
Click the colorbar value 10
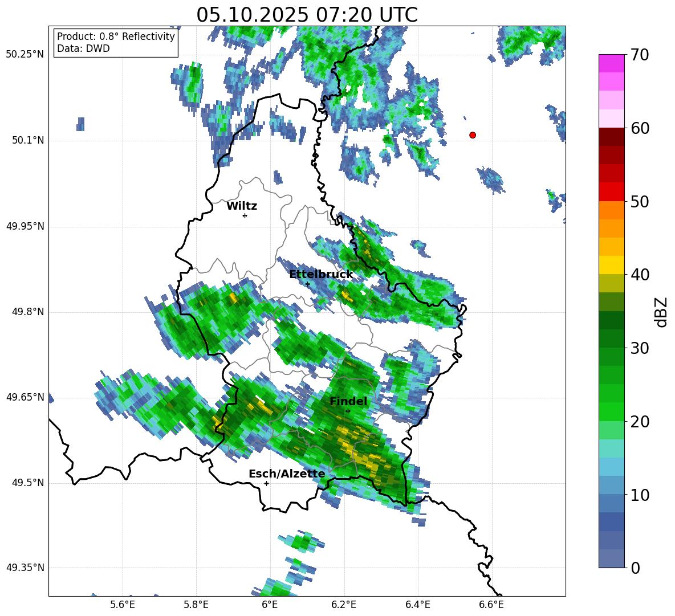[x=640, y=495]
